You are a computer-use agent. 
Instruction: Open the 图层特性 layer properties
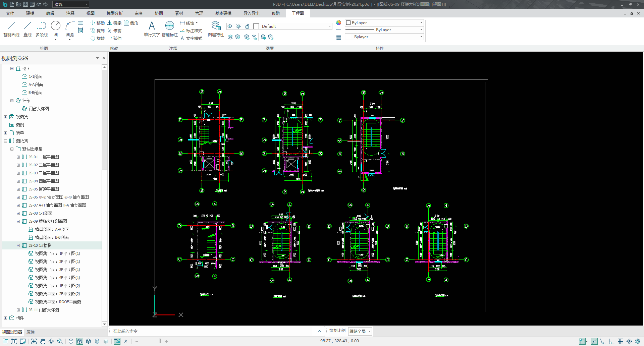[216, 29]
